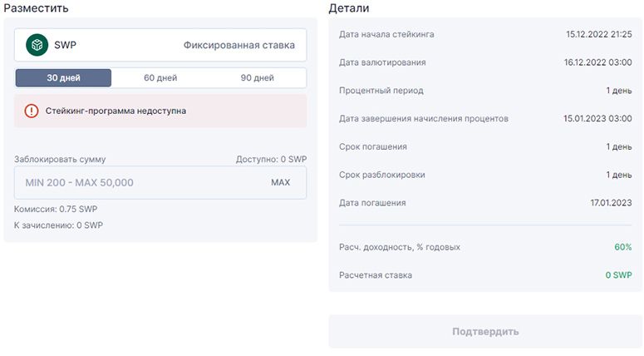Click 'Стейкинг-программа недоступна' message
The height and width of the screenshot is (356, 644).
[116, 111]
